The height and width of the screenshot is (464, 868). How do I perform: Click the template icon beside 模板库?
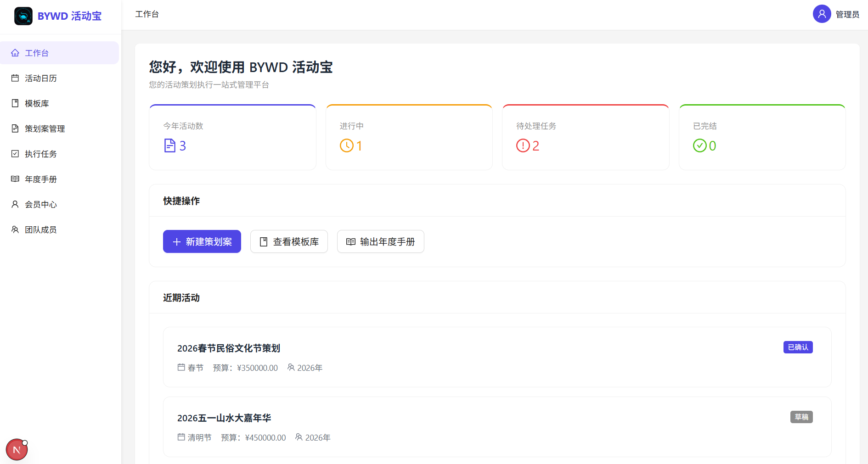coord(15,103)
